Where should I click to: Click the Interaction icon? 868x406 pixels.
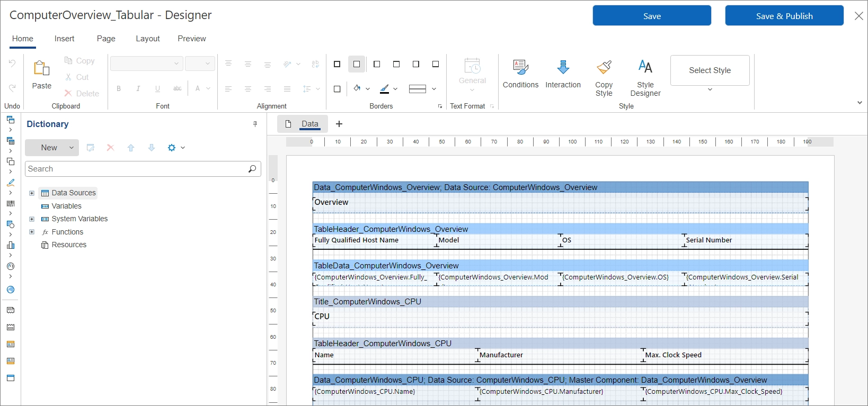(x=563, y=67)
